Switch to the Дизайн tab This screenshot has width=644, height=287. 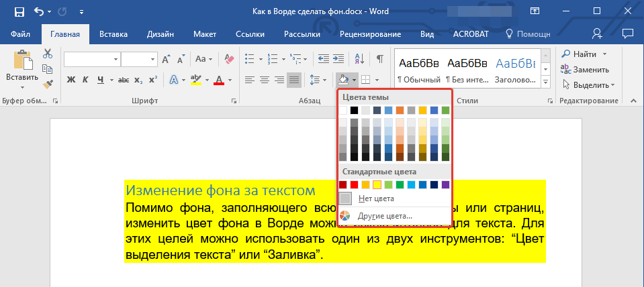tap(160, 34)
